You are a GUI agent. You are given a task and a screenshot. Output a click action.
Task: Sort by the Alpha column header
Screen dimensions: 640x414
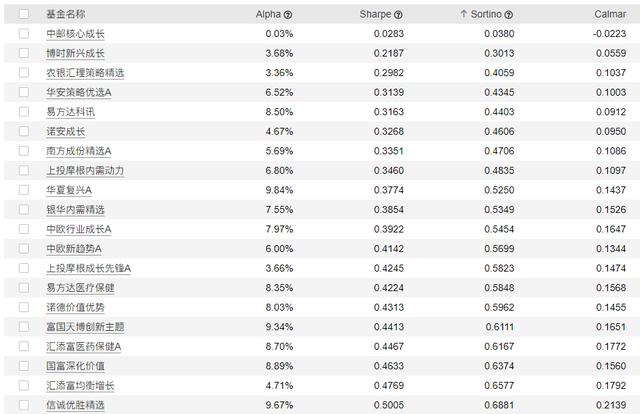pos(268,14)
